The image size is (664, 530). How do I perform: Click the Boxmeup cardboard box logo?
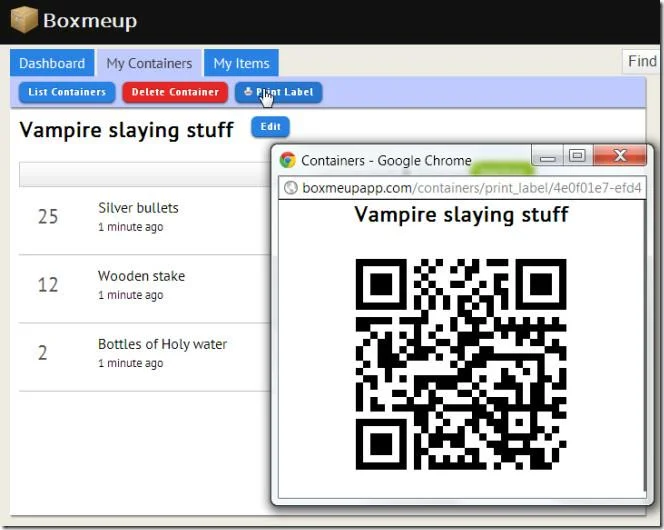point(24,19)
